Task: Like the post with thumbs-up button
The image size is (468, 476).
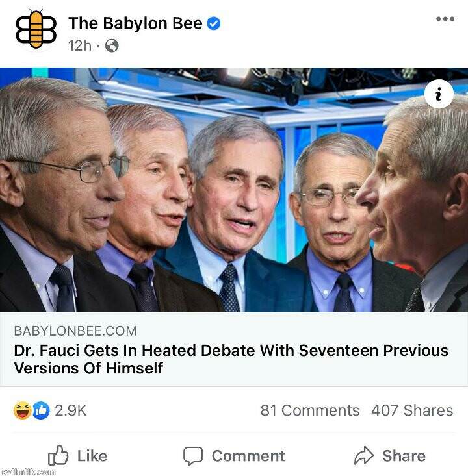Action: pos(77,456)
